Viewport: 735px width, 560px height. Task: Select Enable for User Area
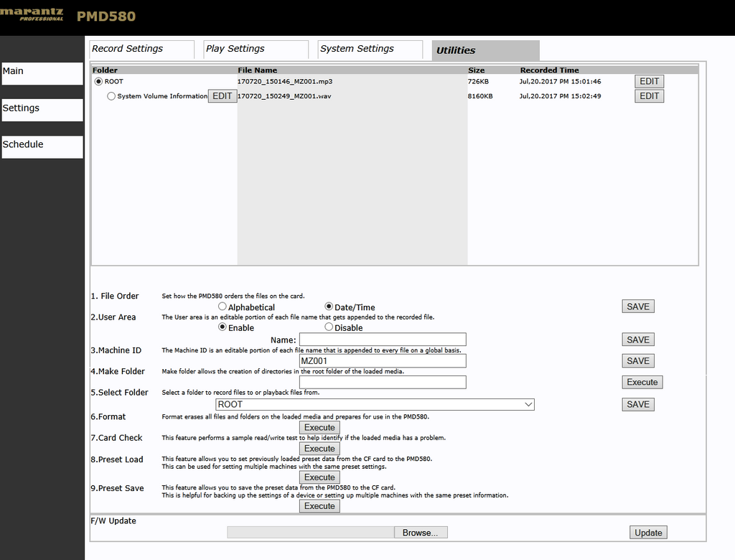223,327
